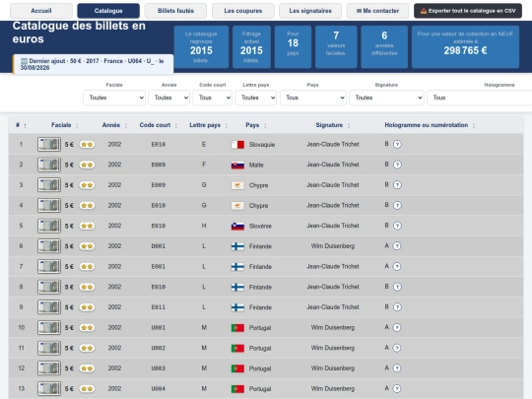Sort by Code court column header
Viewport: 532px width, 399px height.
[x=159, y=125]
